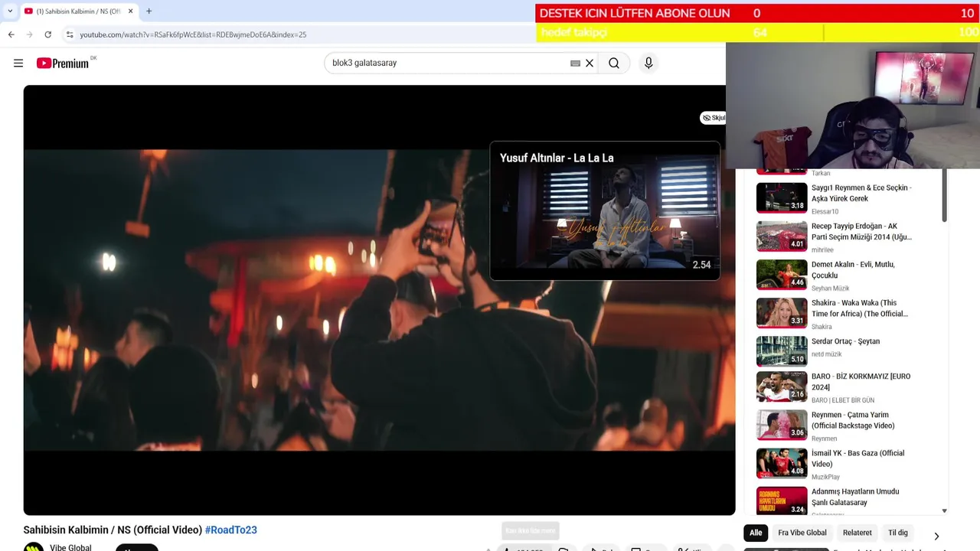Click the Sahibisin Kalbimin / NS video title
This screenshot has width=980, height=551.
[113, 530]
